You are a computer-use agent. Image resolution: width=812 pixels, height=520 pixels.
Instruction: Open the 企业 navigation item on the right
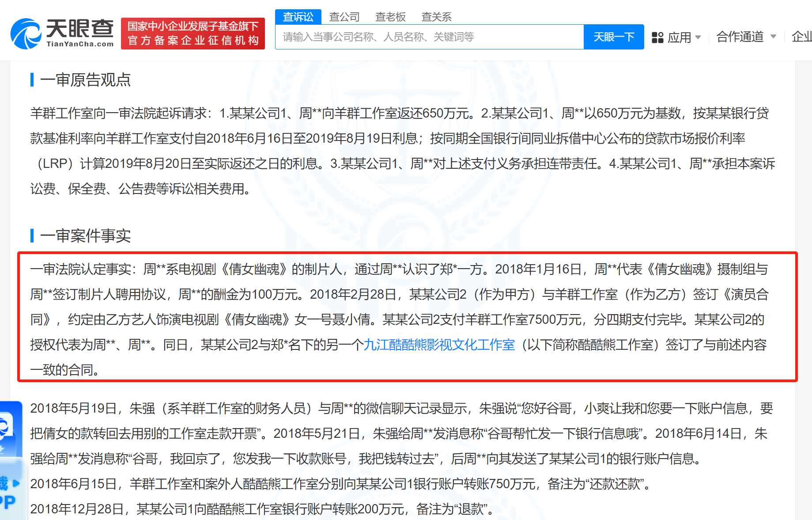(803, 37)
